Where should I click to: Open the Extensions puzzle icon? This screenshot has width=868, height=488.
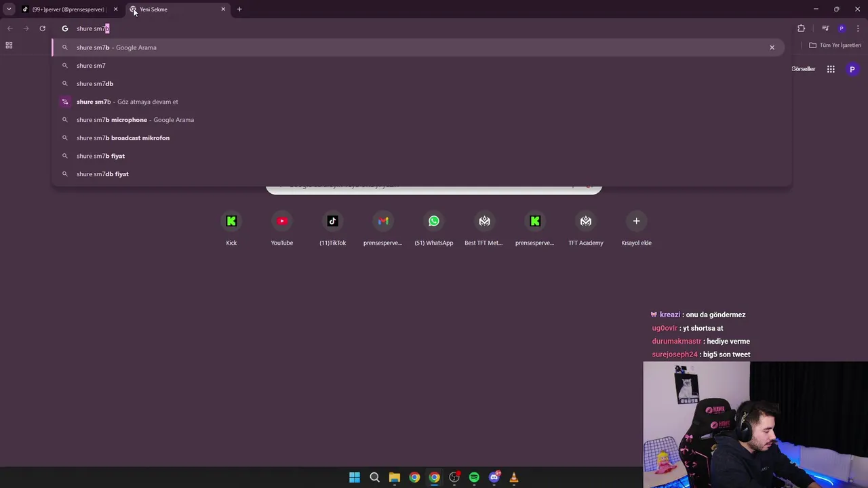tap(802, 28)
